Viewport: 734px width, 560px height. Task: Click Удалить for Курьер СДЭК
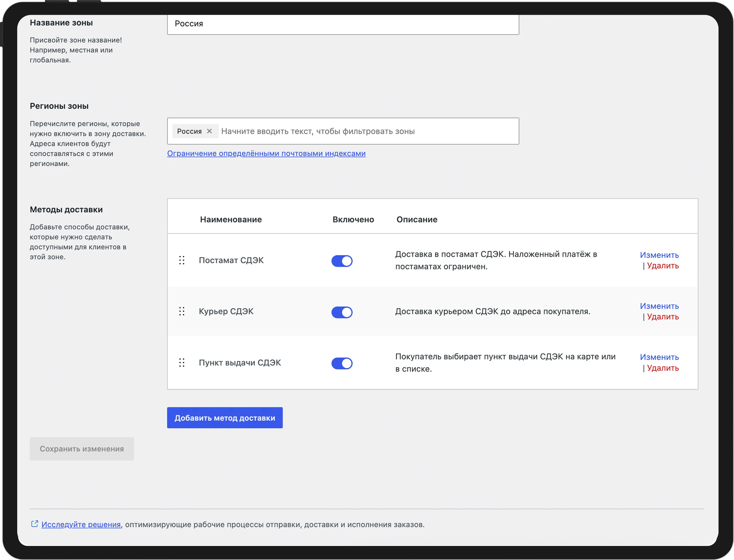(663, 317)
